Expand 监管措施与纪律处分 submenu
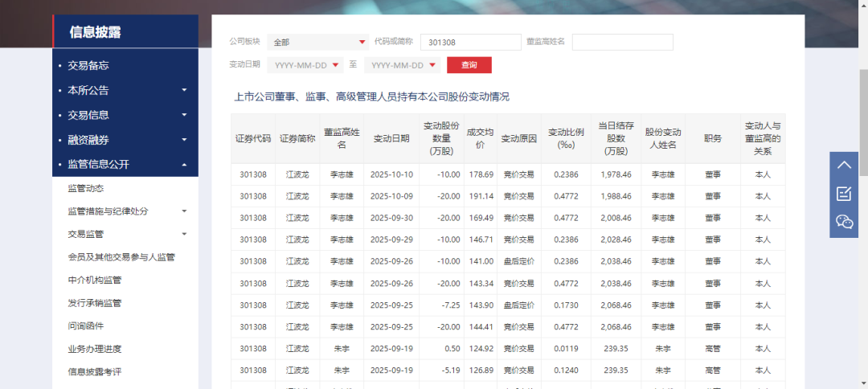Screen dimensions: 868x389 click(126, 211)
